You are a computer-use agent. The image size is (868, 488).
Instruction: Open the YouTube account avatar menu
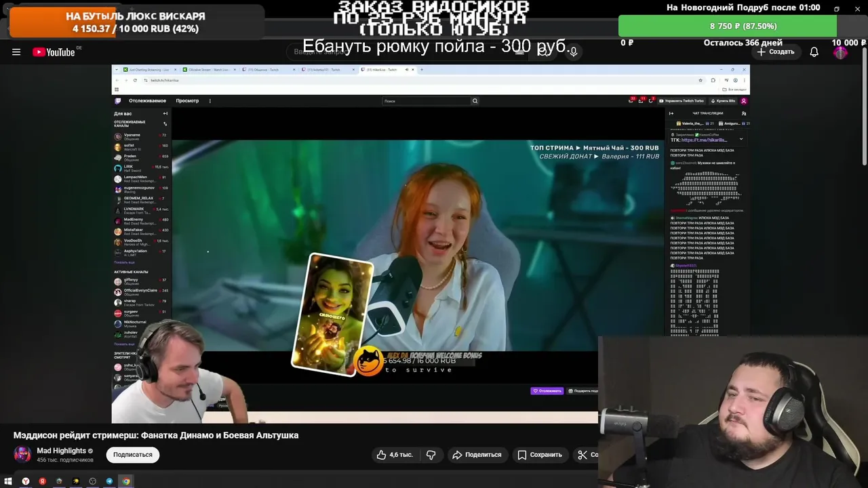[841, 52]
